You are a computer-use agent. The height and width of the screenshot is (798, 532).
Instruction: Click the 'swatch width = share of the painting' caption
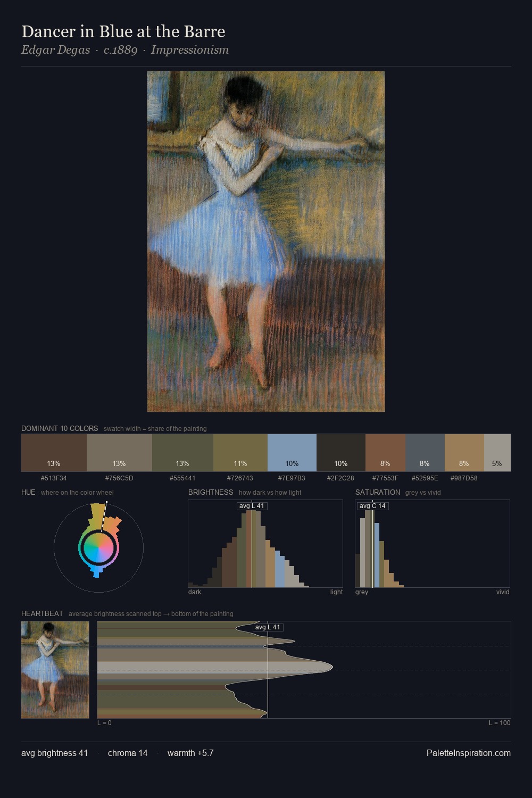coord(155,429)
